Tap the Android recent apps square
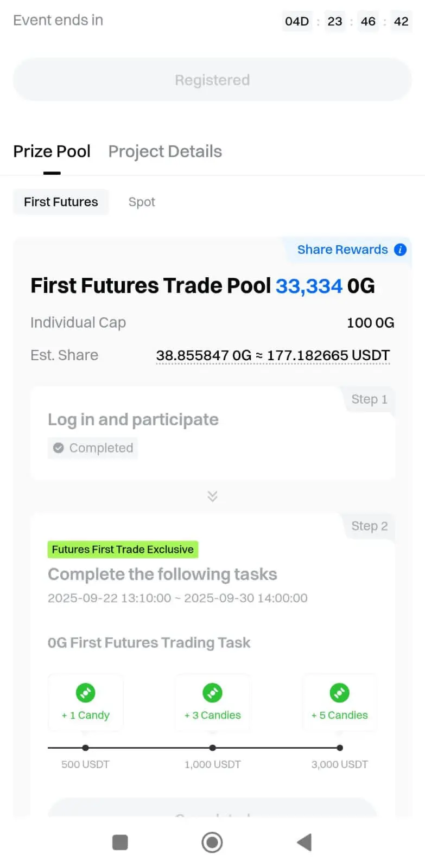Viewport: 425px width, 868px height. (x=120, y=843)
